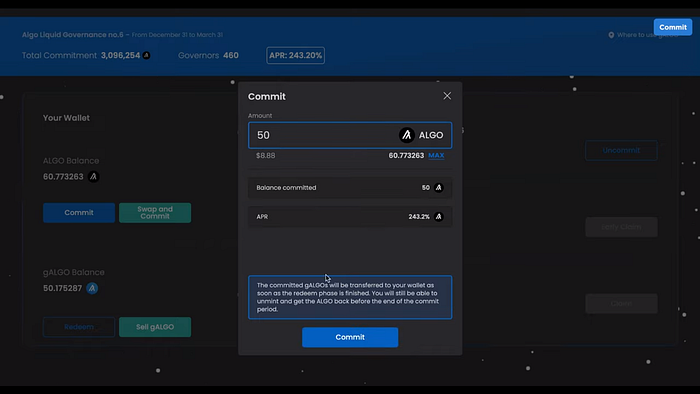Click the Early Claim button
This screenshot has width=700, height=394.
pyautogui.click(x=621, y=227)
